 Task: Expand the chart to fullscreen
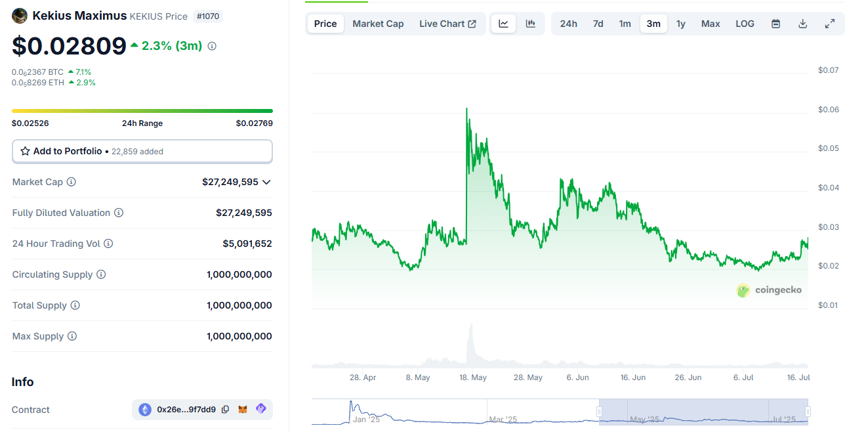point(830,23)
